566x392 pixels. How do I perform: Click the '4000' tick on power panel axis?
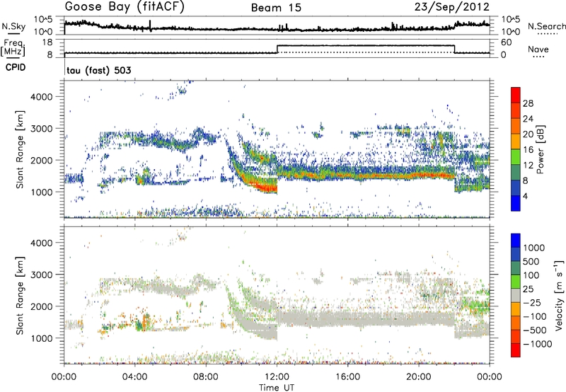(x=42, y=97)
